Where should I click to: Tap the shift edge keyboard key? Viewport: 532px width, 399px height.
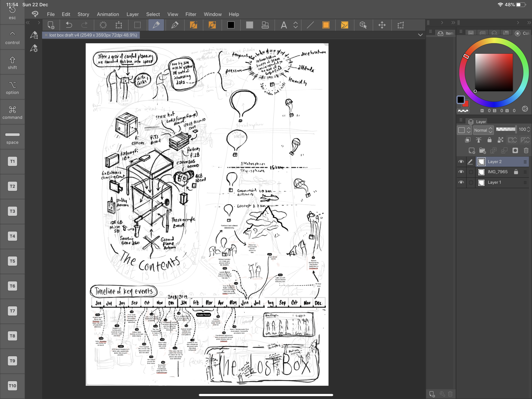tap(12, 63)
